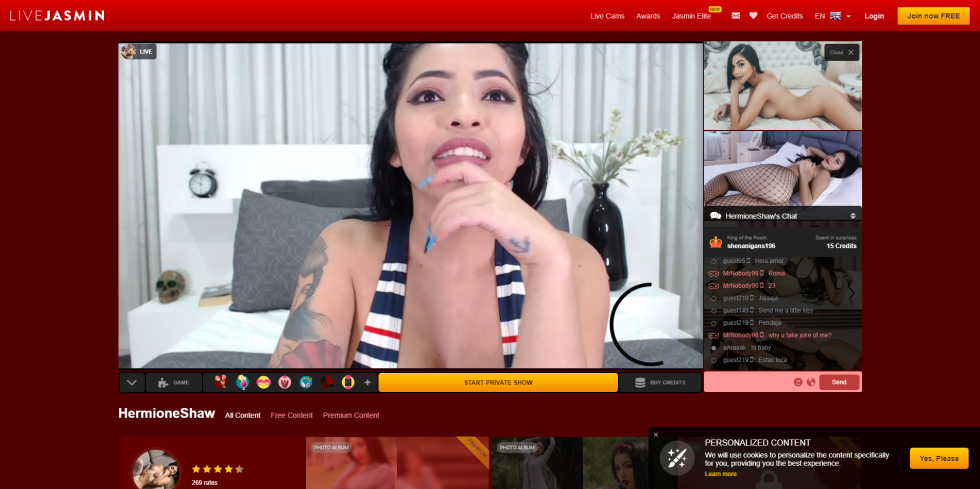Image resolution: width=980 pixels, height=489 pixels.
Task: Click the plus icon for more surprises
Action: (367, 382)
